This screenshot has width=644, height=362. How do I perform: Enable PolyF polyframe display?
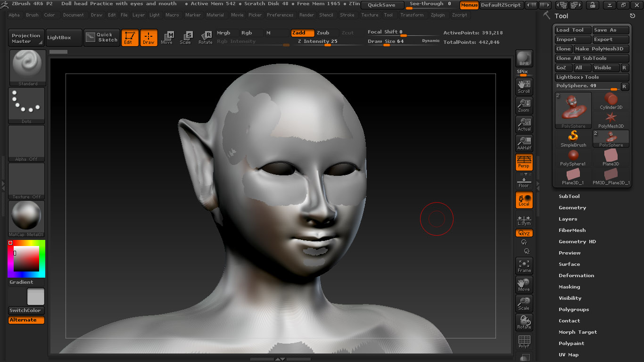coord(524,341)
